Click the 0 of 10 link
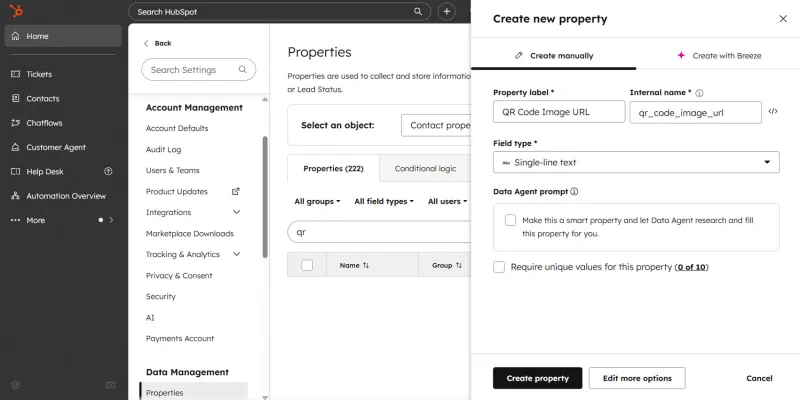The image size is (800, 400). tap(691, 267)
